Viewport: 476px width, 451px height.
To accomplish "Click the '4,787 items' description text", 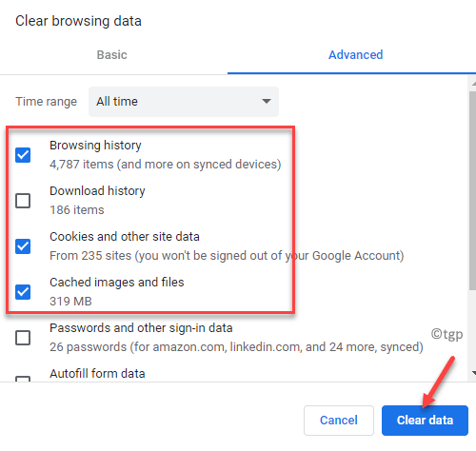I will pos(166,165).
